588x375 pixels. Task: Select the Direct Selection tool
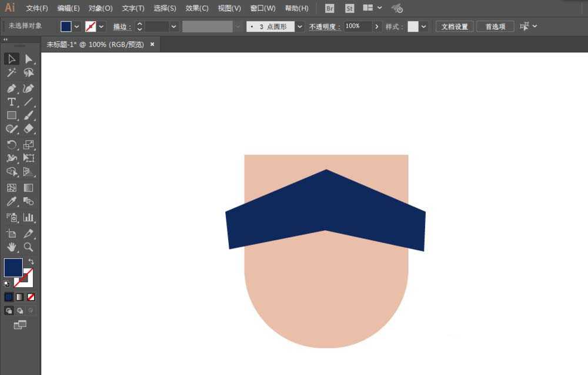[x=28, y=59]
